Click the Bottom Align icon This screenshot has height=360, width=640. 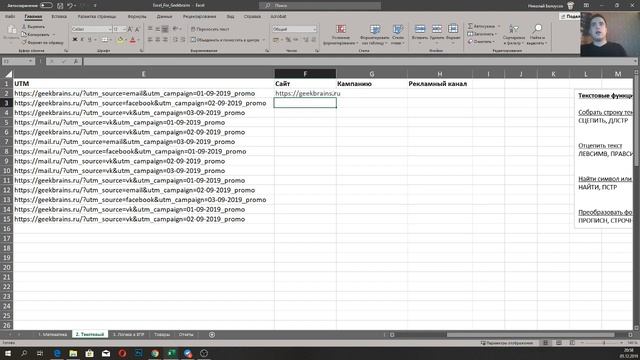(165, 29)
